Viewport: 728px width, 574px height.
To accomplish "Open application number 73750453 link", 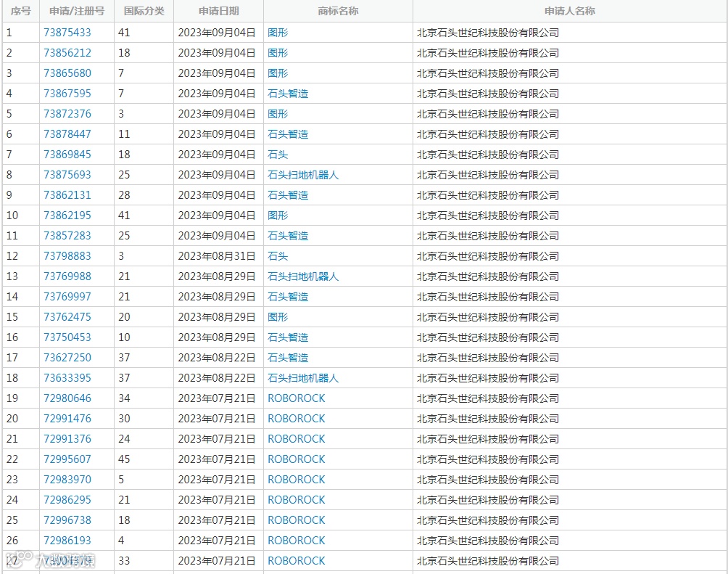I will pos(67,337).
